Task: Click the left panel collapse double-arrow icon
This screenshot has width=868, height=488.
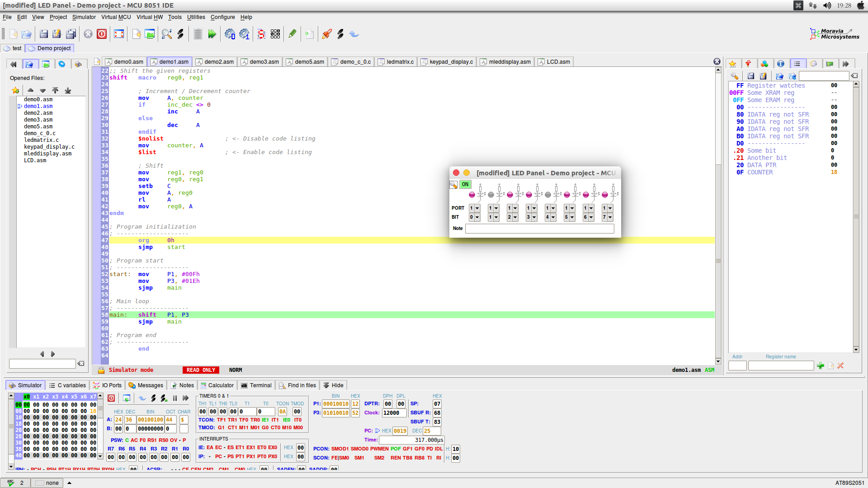Action: pyautogui.click(x=13, y=64)
